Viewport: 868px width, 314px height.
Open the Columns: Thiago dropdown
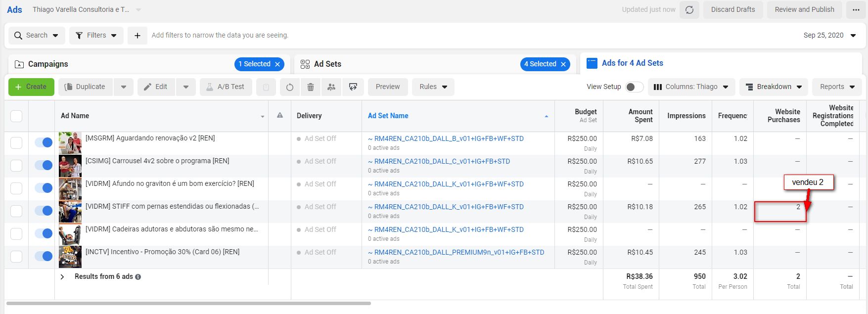(x=691, y=87)
